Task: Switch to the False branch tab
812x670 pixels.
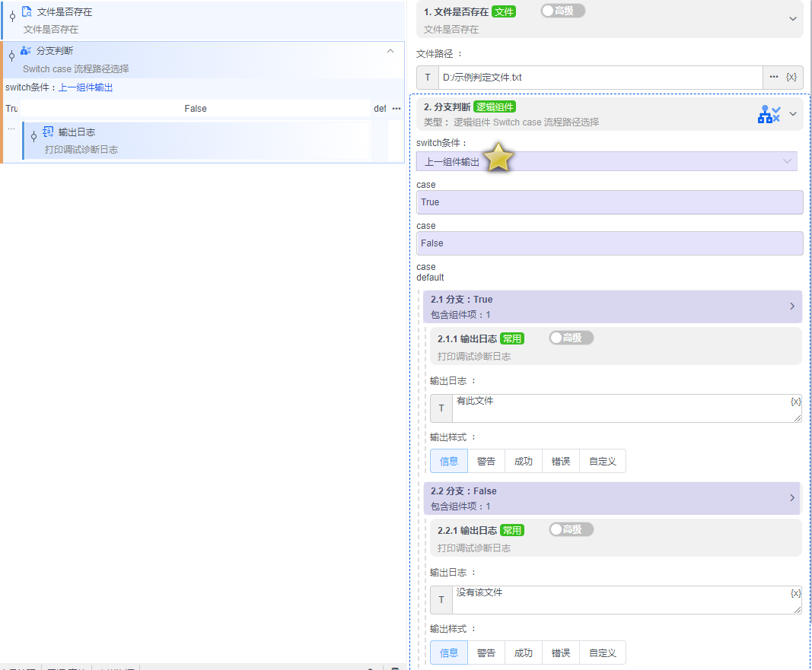Action: 196,109
